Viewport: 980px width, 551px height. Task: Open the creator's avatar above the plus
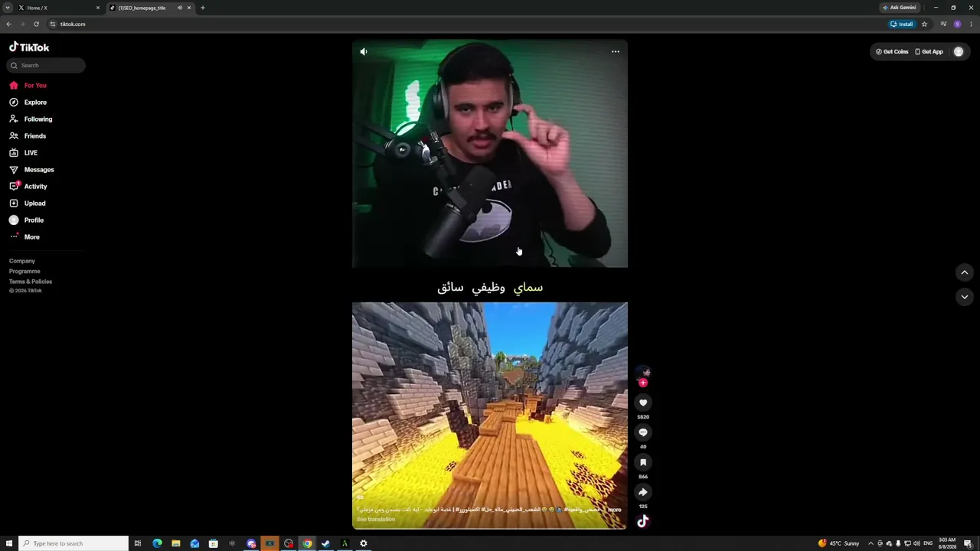click(x=643, y=372)
